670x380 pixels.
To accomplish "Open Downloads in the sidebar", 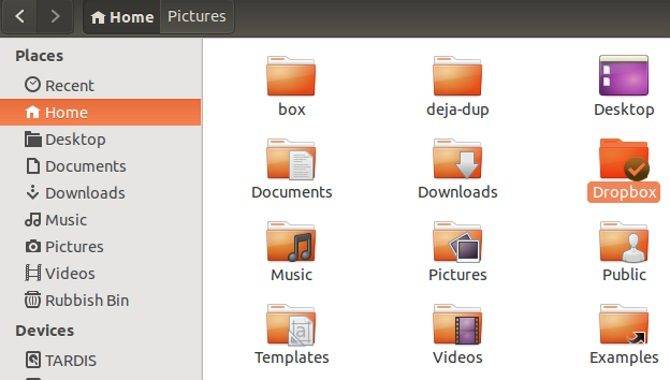I will [100, 193].
